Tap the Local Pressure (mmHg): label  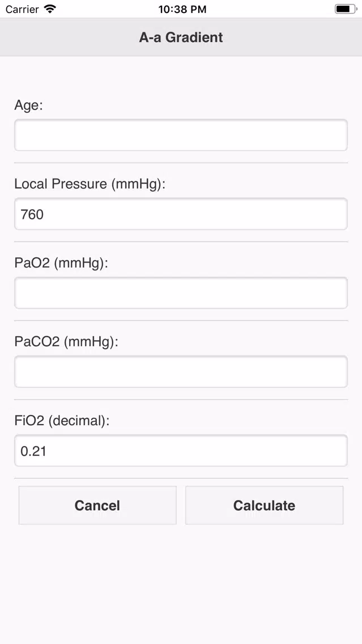pyautogui.click(x=90, y=184)
